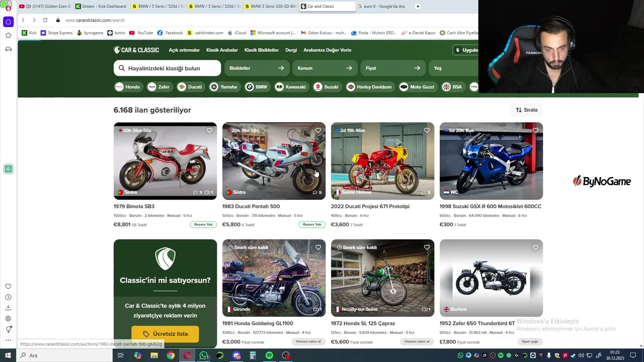The height and width of the screenshot is (362, 644).
Task: Open the Dergi menu item
Action: pos(291,50)
